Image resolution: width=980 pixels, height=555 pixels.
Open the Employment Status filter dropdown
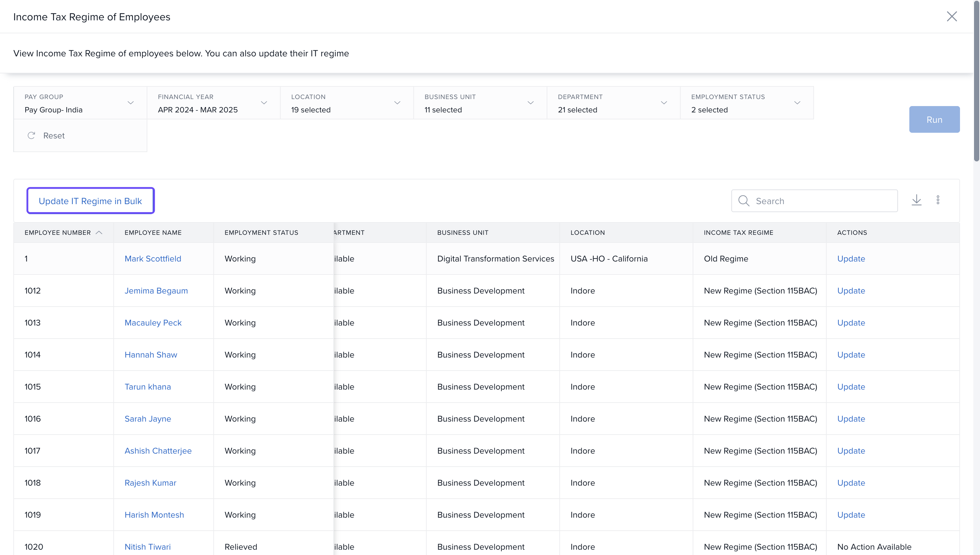tap(797, 103)
